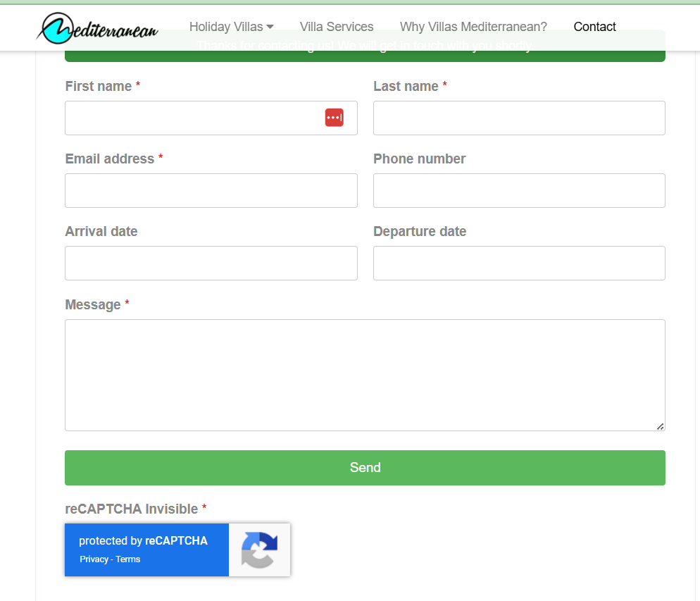Click the 'Departure date' label
This screenshot has width=700, height=601.
(420, 231)
